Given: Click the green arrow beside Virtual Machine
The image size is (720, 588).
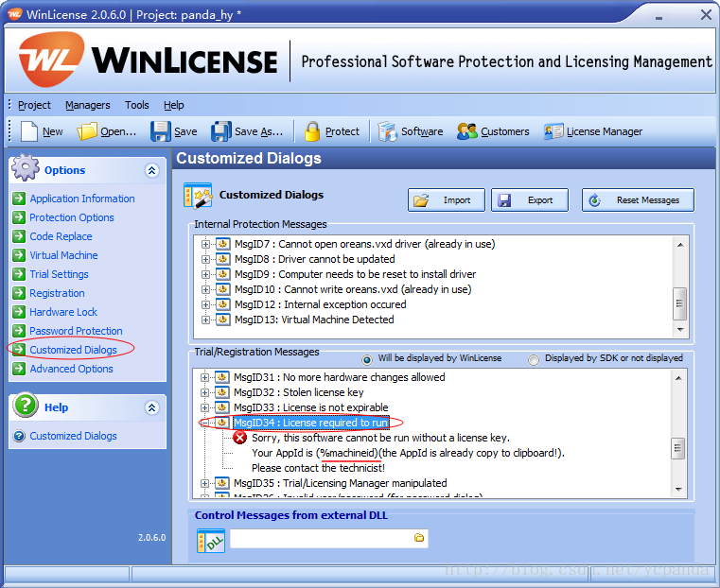Looking at the screenshot, I should pos(19,255).
